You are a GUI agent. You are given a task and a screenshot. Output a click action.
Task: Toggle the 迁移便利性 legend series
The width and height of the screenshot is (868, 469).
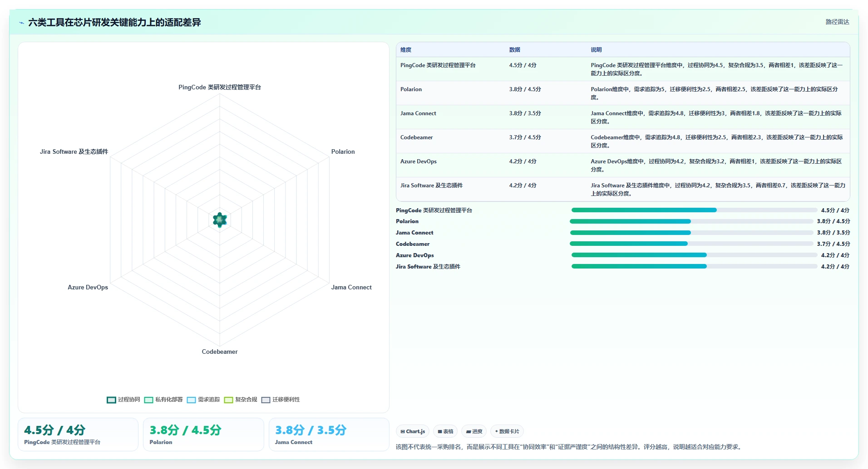[281, 400]
